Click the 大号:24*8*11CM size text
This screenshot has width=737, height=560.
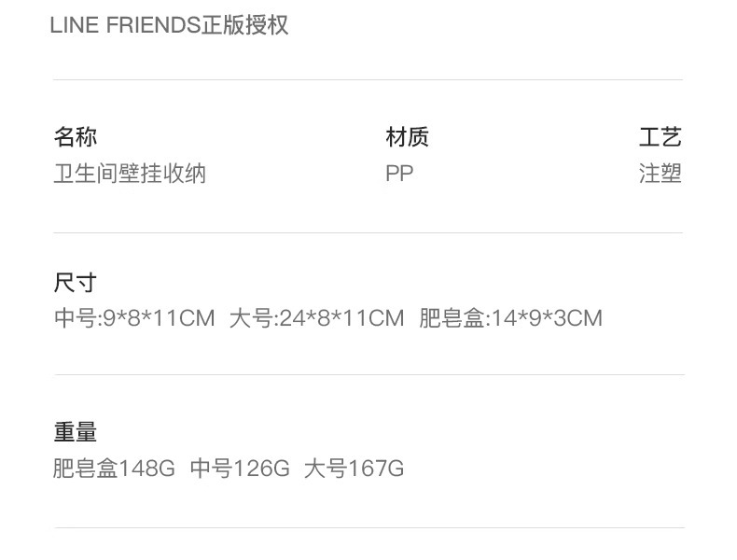(316, 318)
